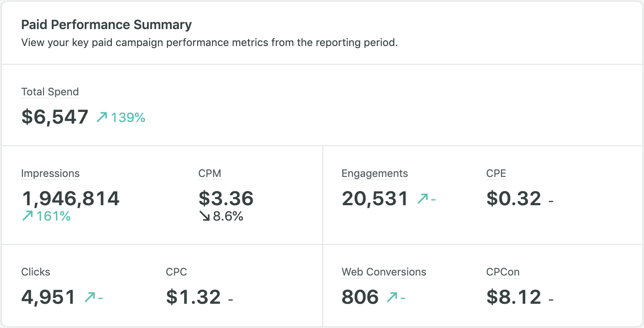Click the Web Conversions upward trend arrow
This screenshot has height=328, width=644.
392,297
